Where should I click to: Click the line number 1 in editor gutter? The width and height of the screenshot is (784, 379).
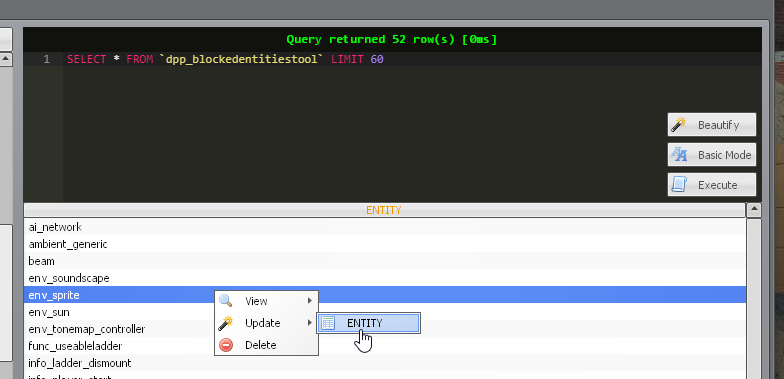[46, 60]
